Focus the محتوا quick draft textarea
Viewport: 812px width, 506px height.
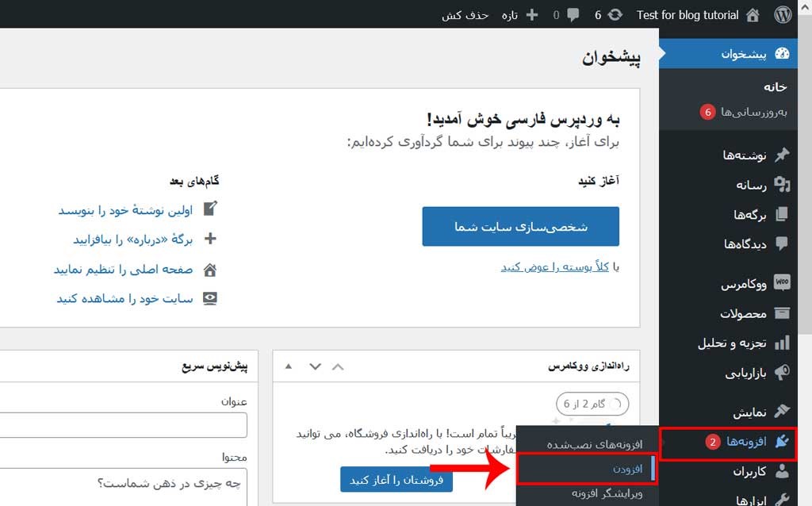123,487
